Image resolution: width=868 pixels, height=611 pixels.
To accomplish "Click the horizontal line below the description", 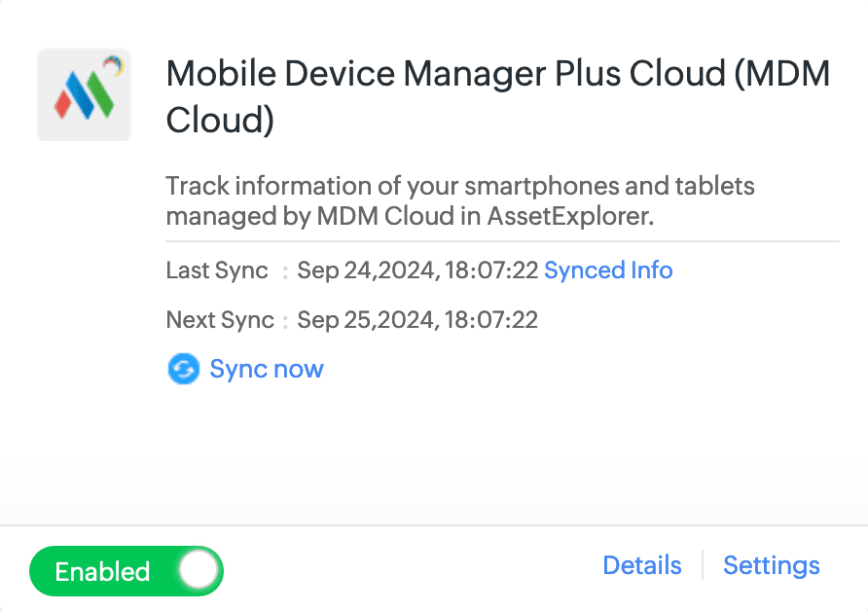I will click(502, 240).
